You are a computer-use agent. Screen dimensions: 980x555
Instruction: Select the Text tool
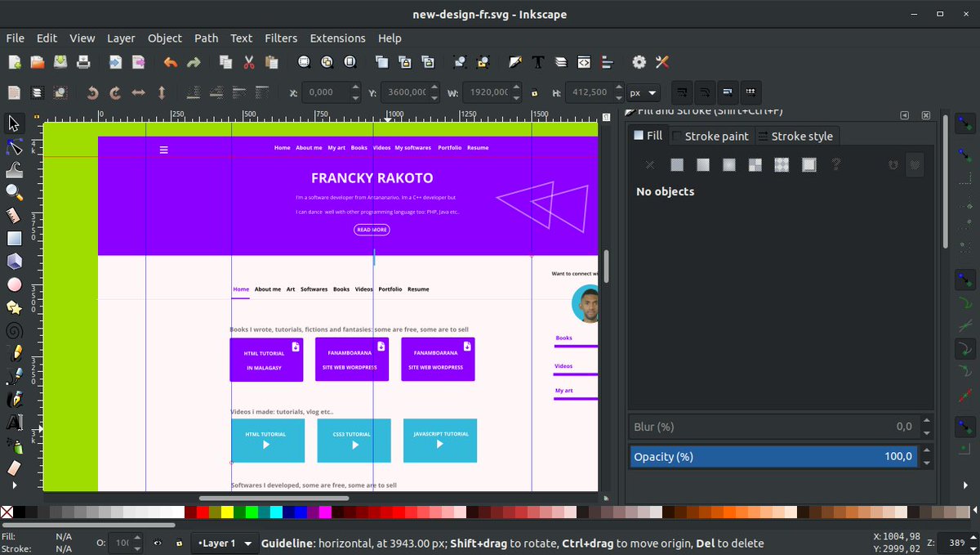(x=13, y=421)
